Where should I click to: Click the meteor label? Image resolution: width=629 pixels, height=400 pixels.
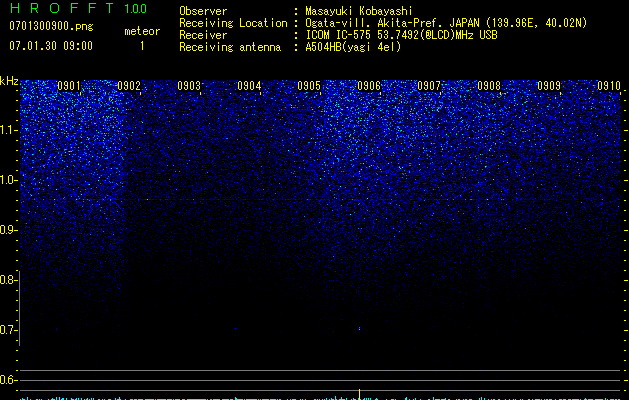coord(142,31)
